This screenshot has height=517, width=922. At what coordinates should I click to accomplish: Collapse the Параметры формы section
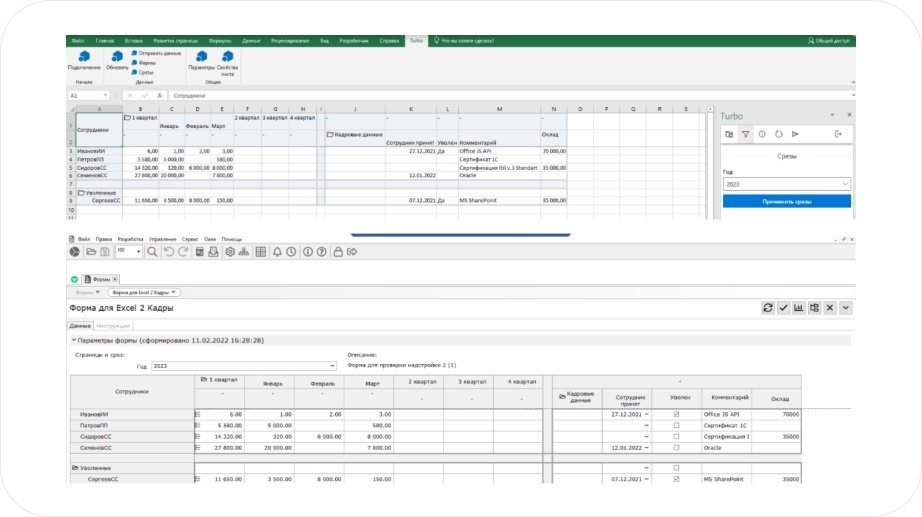73,341
